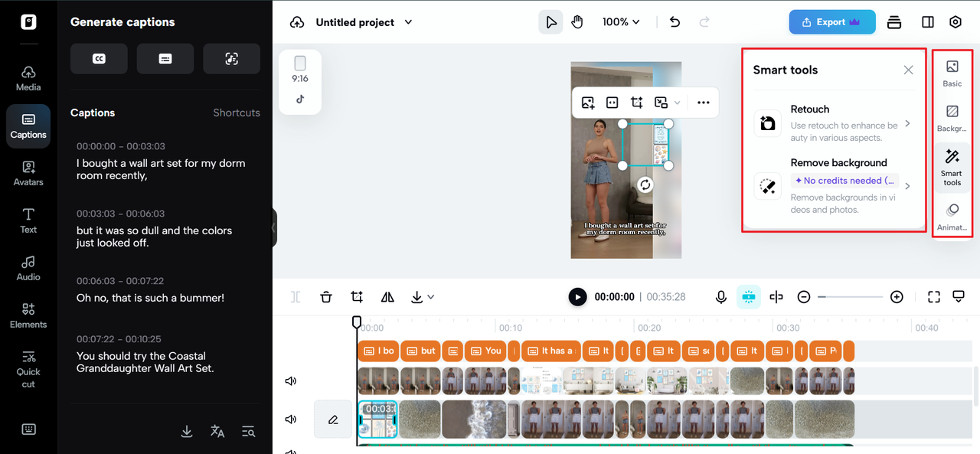Play the video preview
Viewport: 980px width, 454px height.
(577, 297)
